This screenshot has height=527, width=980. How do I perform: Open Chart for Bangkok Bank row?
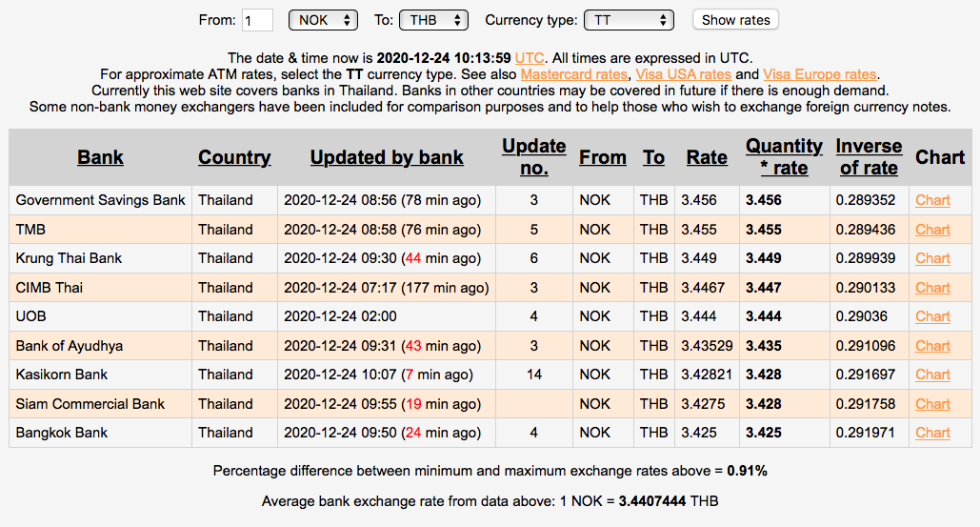point(932,433)
